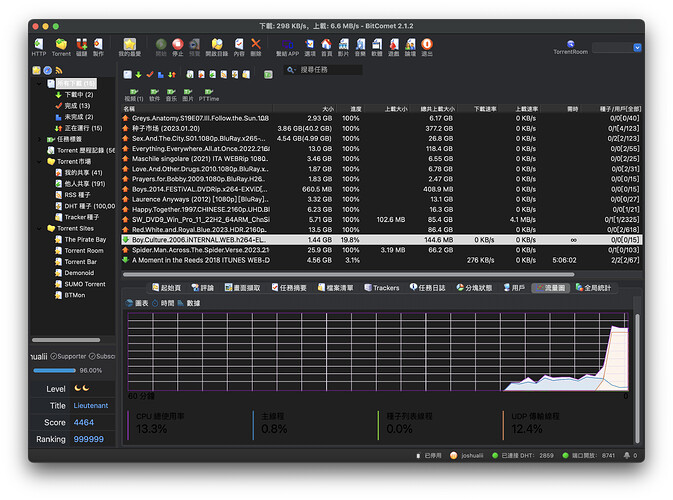Switch to the Task Summary (任務摘要) tab

click(289, 288)
